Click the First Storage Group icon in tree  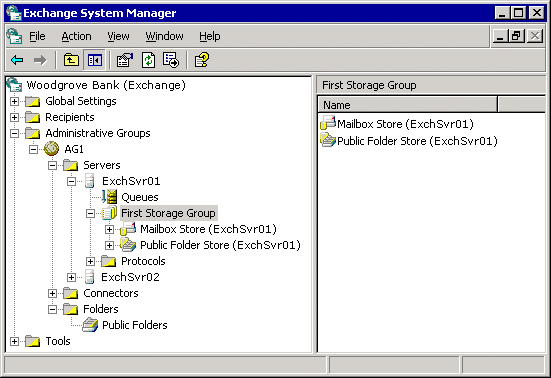pos(109,213)
